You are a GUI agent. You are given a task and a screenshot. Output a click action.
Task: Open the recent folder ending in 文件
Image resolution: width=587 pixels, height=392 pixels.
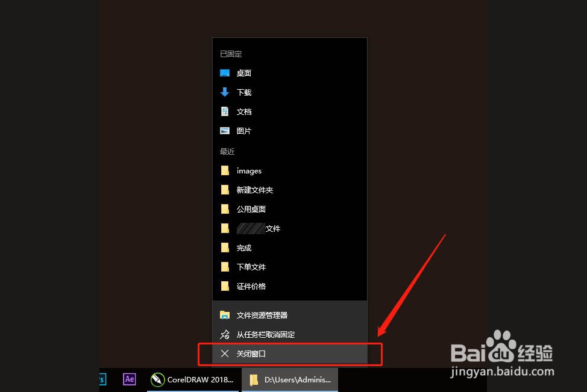pos(290,228)
